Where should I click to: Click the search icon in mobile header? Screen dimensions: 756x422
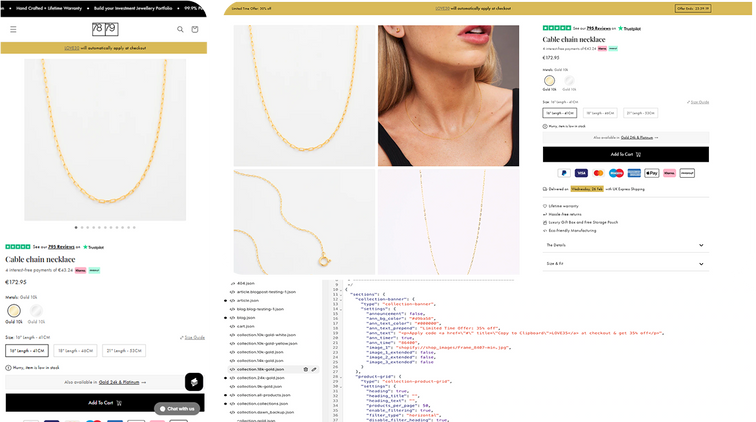coord(180,29)
